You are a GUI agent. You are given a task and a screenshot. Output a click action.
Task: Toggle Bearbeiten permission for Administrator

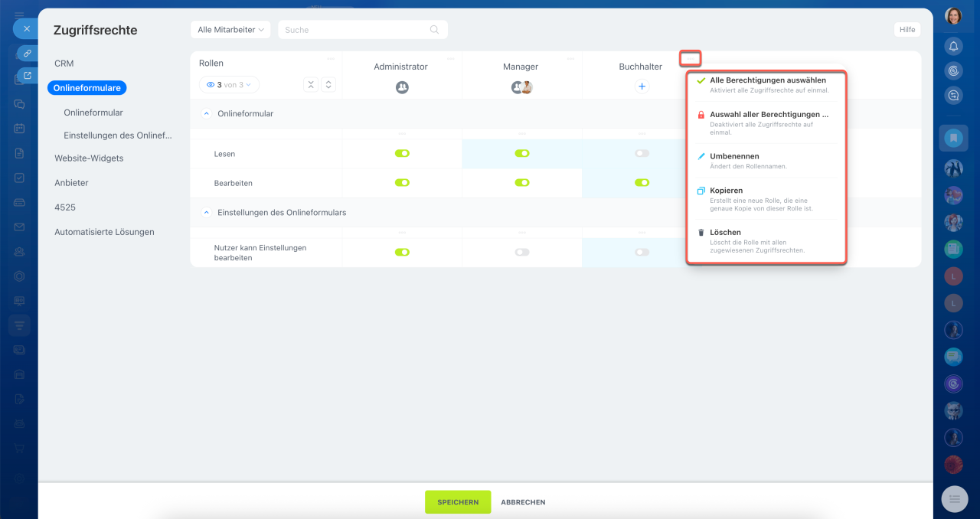click(x=402, y=183)
